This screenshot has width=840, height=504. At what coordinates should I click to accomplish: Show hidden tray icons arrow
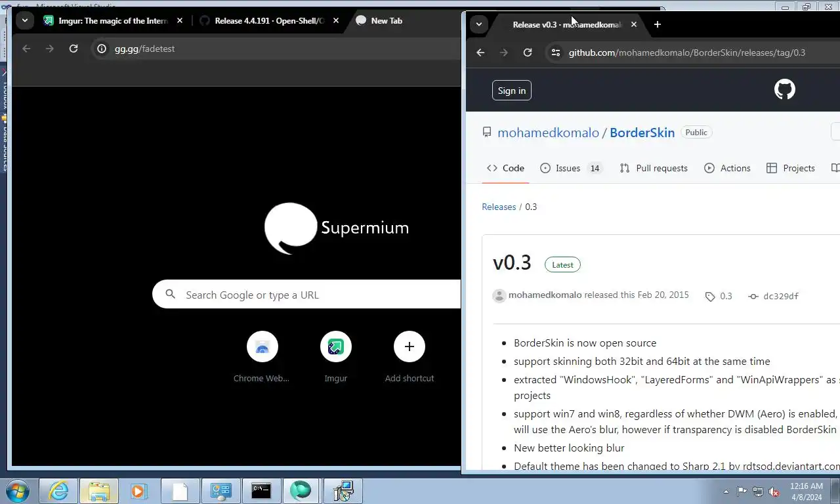click(x=726, y=492)
